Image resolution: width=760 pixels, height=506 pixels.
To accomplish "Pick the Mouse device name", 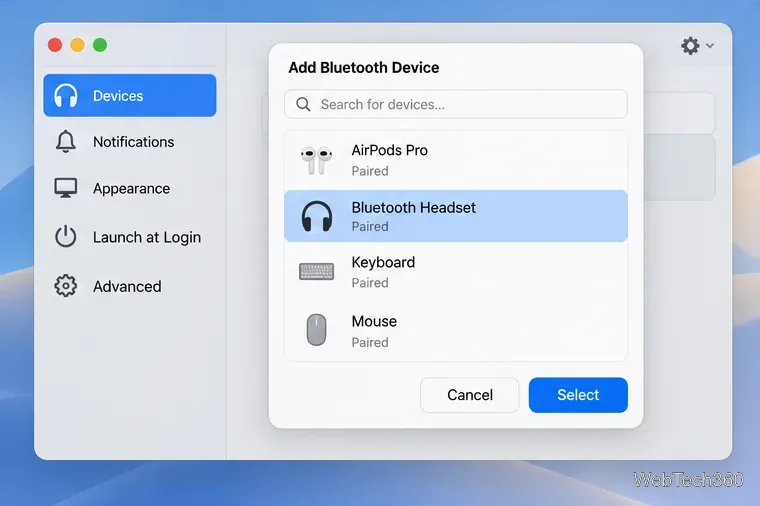I will [374, 321].
